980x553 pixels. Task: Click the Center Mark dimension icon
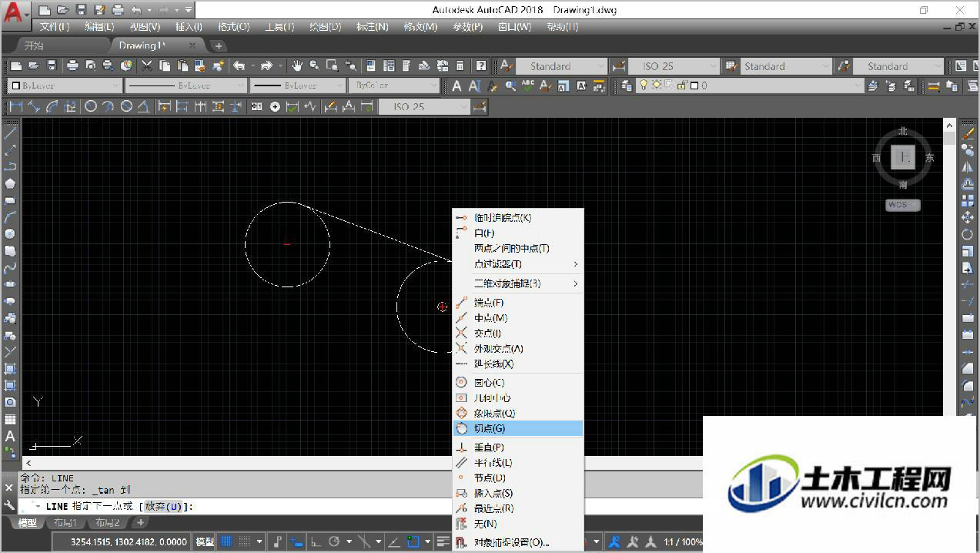pyautogui.click(x=275, y=106)
